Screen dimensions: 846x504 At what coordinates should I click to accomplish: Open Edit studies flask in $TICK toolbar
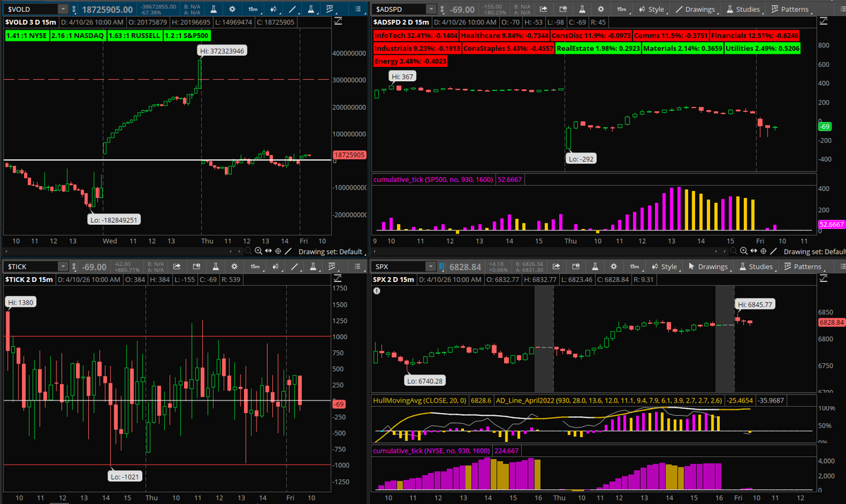click(313, 266)
